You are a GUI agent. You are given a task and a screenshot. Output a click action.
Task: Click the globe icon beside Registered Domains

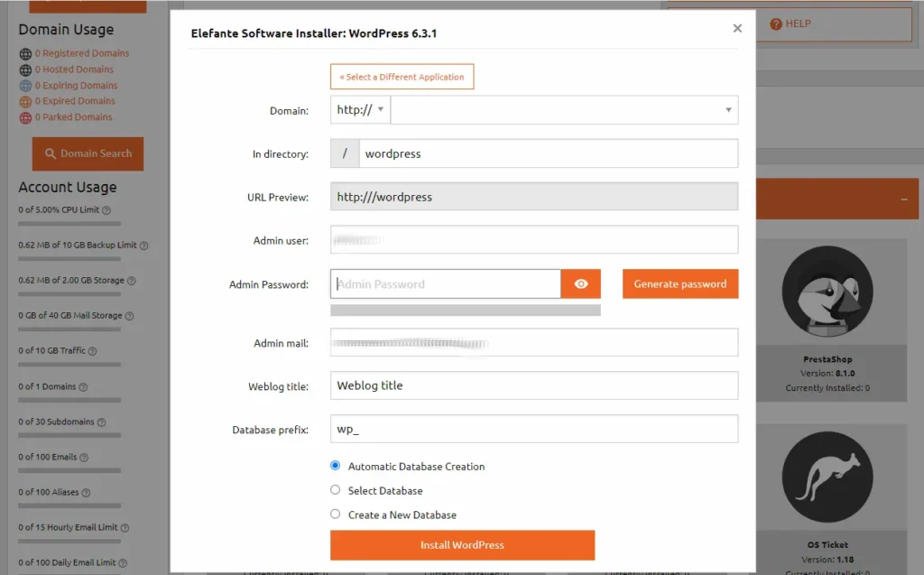25,53
